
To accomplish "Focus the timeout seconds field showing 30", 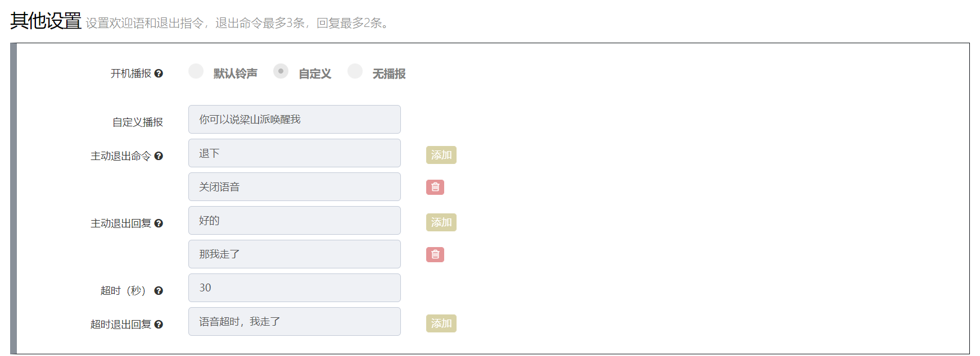I will pos(294,288).
